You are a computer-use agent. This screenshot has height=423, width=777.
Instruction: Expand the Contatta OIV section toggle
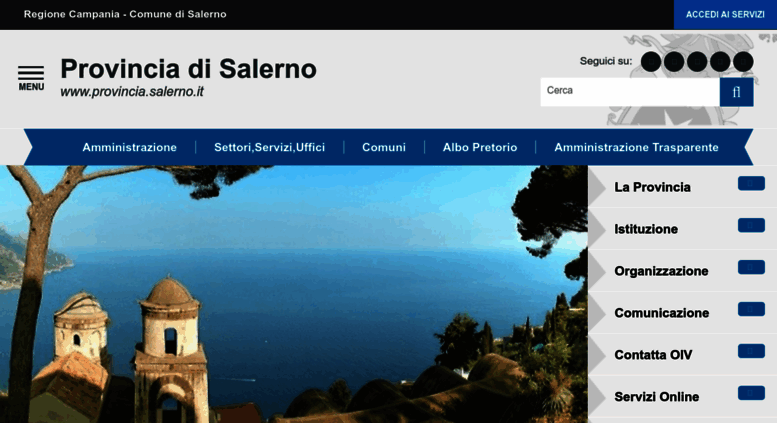click(x=751, y=351)
